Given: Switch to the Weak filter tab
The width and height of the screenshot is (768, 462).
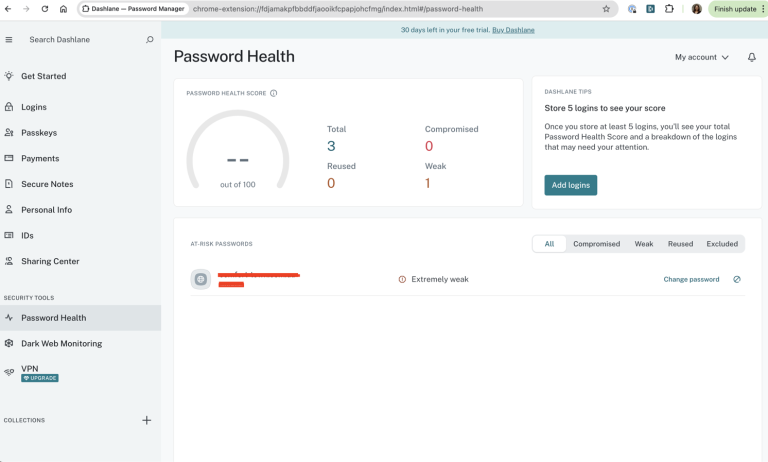Looking at the screenshot, I should (x=644, y=244).
